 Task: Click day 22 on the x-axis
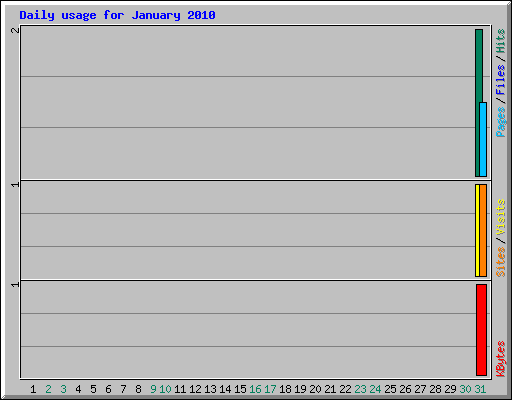coord(345,389)
